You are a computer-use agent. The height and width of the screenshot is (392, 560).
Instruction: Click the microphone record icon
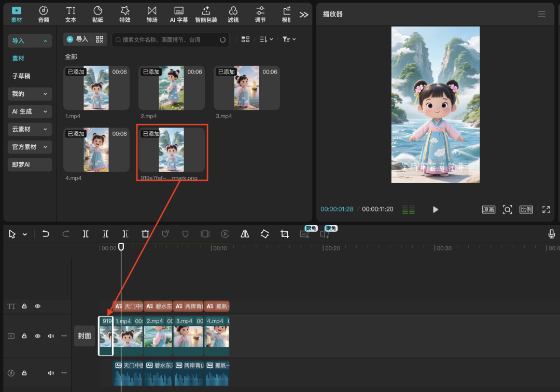click(x=552, y=234)
